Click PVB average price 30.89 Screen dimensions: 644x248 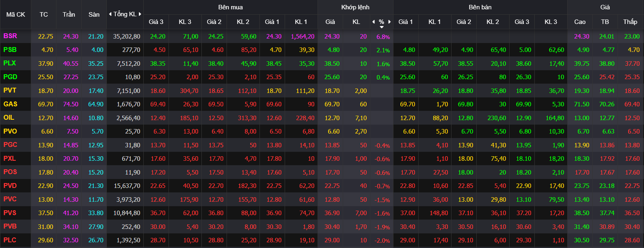point(607,227)
